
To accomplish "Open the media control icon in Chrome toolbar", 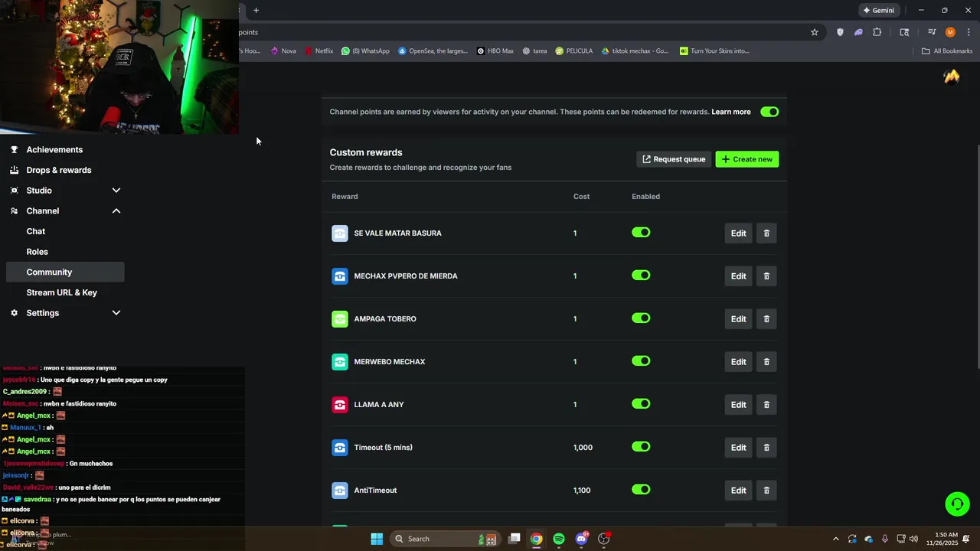I will [x=932, y=32].
